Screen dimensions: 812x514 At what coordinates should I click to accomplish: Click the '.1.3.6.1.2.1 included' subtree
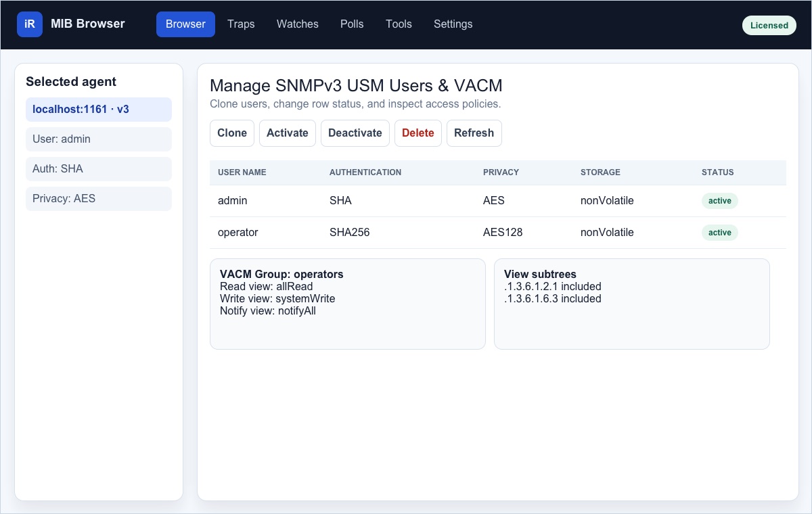pyautogui.click(x=553, y=287)
